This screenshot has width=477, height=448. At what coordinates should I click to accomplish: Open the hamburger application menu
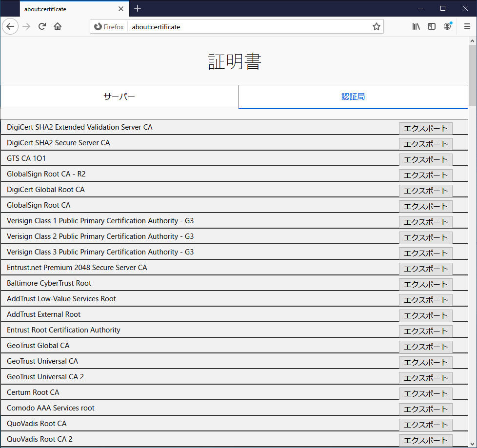[x=467, y=26]
